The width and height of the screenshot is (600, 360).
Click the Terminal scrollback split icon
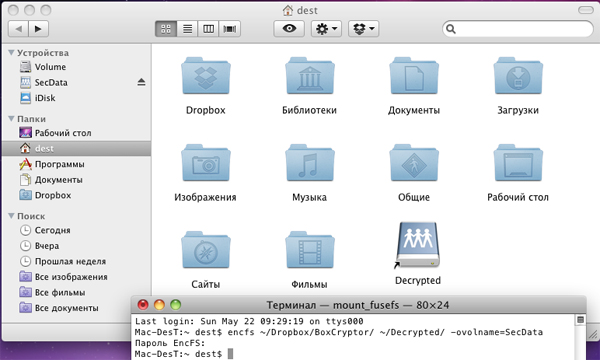[x=580, y=319]
